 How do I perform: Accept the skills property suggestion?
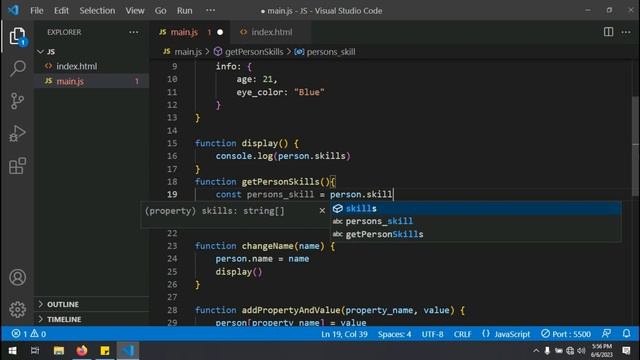pos(476,209)
